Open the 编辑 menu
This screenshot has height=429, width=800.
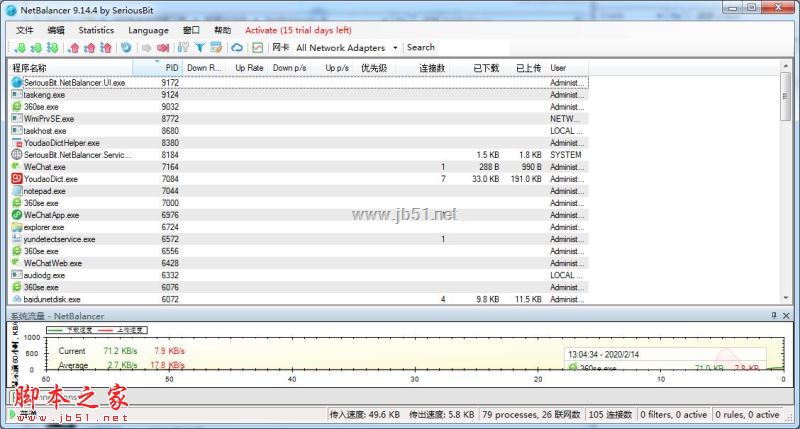(x=56, y=30)
